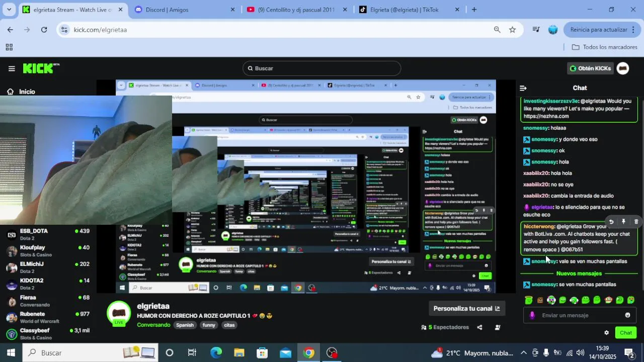Viewport: 644px width, 362px height.
Task: Focus the Kick Buscar search field
Action: point(322,68)
